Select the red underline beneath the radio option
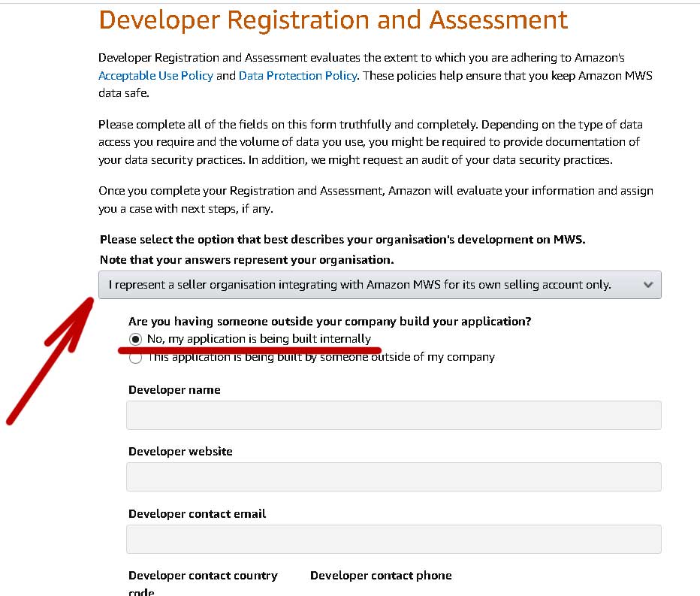Viewport: 700px width, 596px height. [249, 349]
